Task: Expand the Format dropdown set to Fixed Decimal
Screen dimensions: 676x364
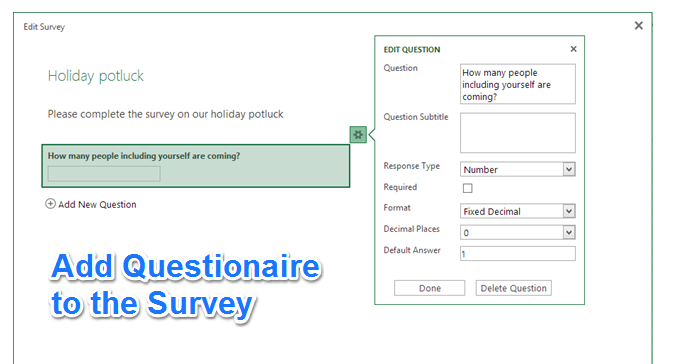Action: 517,211
